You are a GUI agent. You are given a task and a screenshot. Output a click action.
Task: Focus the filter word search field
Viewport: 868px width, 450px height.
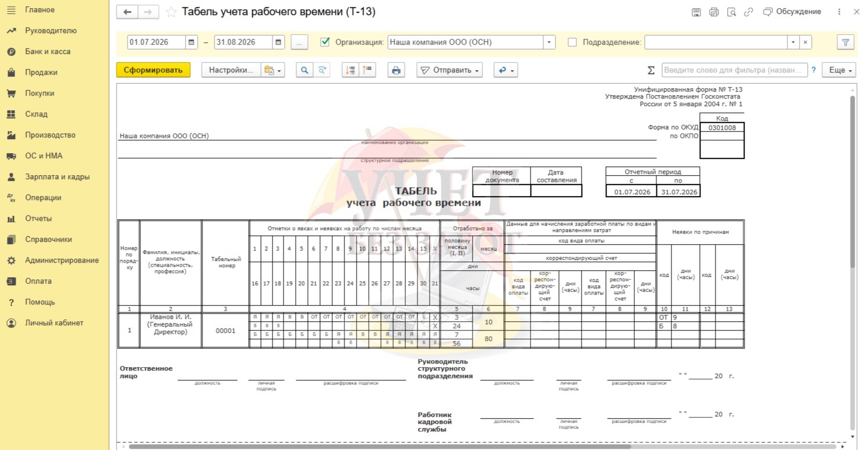point(735,70)
